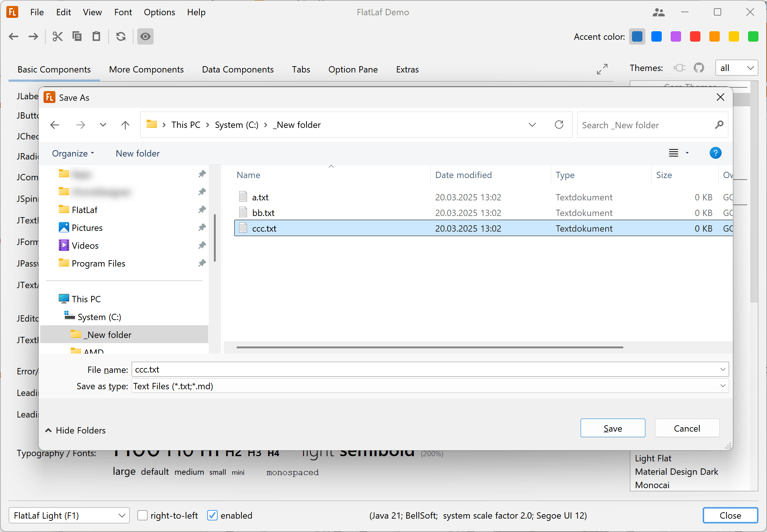Close the Save As dialog
Screen dimensions: 767x532
point(721,97)
